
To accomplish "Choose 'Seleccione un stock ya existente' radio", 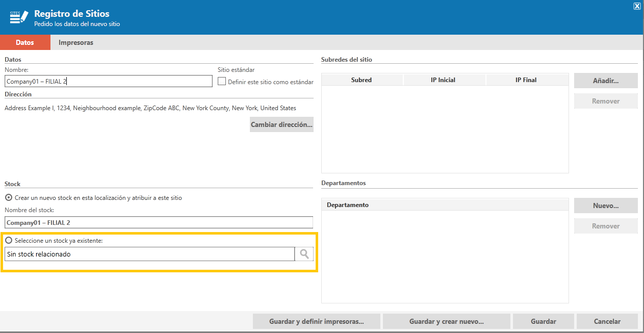I will click(x=8, y=241).
